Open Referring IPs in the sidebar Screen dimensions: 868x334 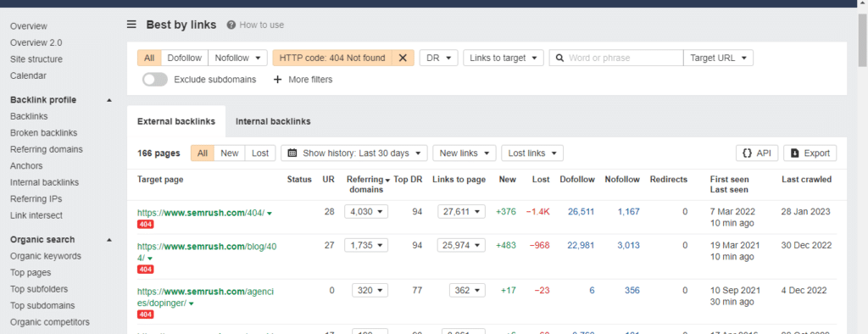(36, 199)
